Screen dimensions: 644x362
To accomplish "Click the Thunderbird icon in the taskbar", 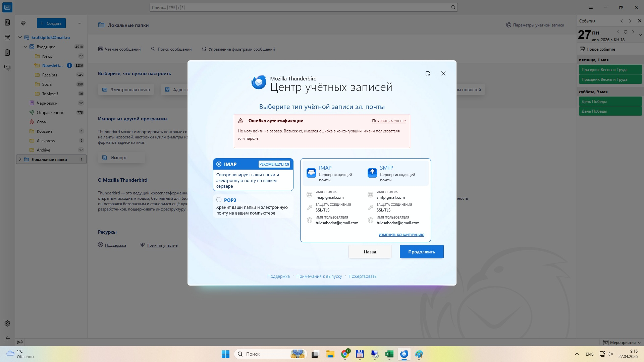I will pyautogui.click(x=404, y=354).
